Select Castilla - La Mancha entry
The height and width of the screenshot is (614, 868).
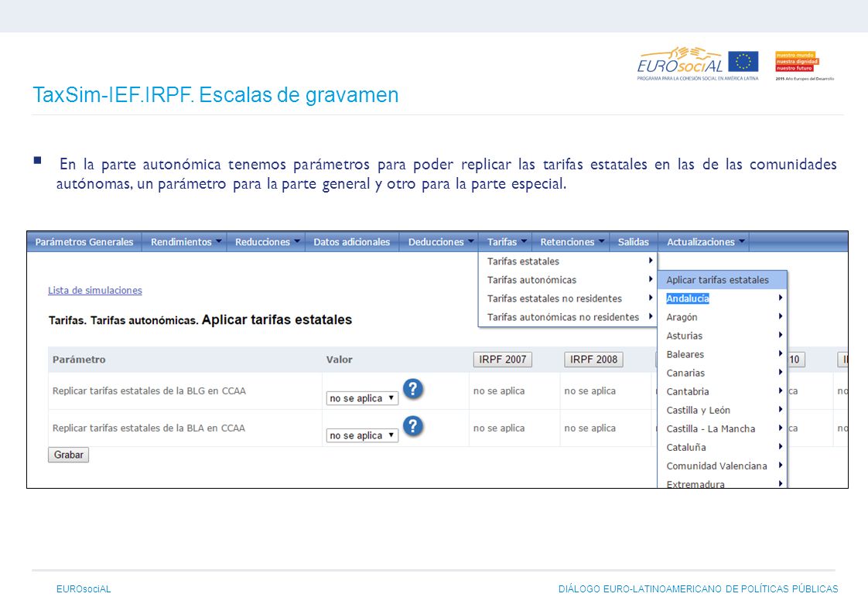click(722, 428)
